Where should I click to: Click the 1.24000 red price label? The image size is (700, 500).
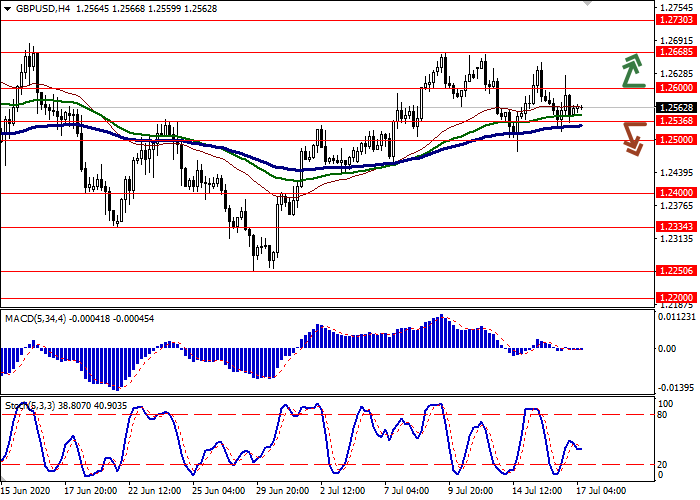pos(677,193)
